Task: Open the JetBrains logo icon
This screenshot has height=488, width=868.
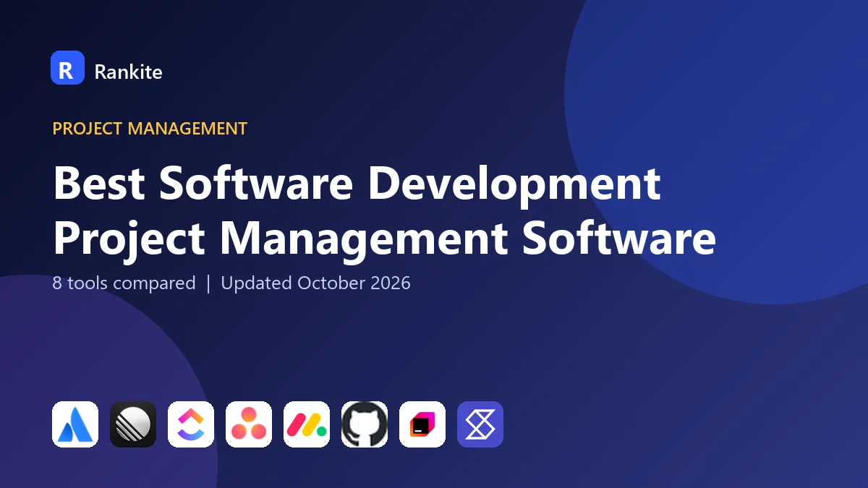Action: click(422, 424)
